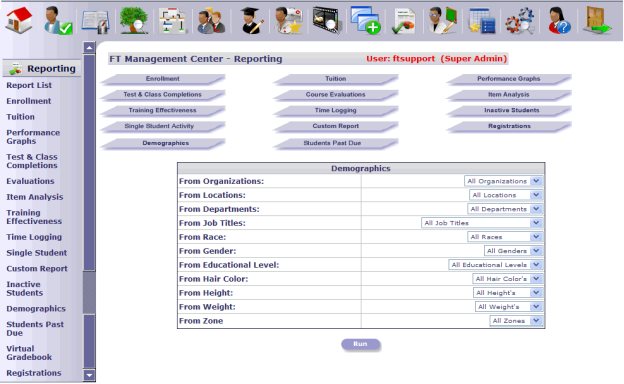The height and width of the screenshot is (384, 624).
Task: Select Enrollment in the sidebar
Action: (29, 101)
